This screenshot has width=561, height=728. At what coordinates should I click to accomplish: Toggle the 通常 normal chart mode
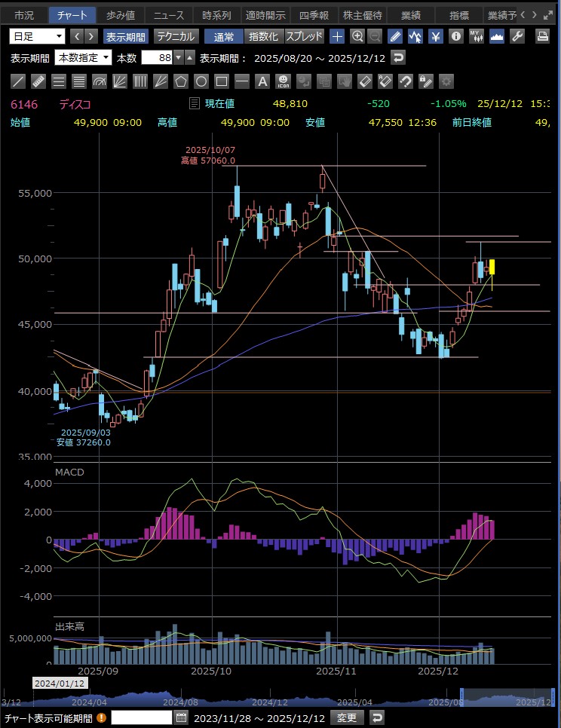(224, 36)
